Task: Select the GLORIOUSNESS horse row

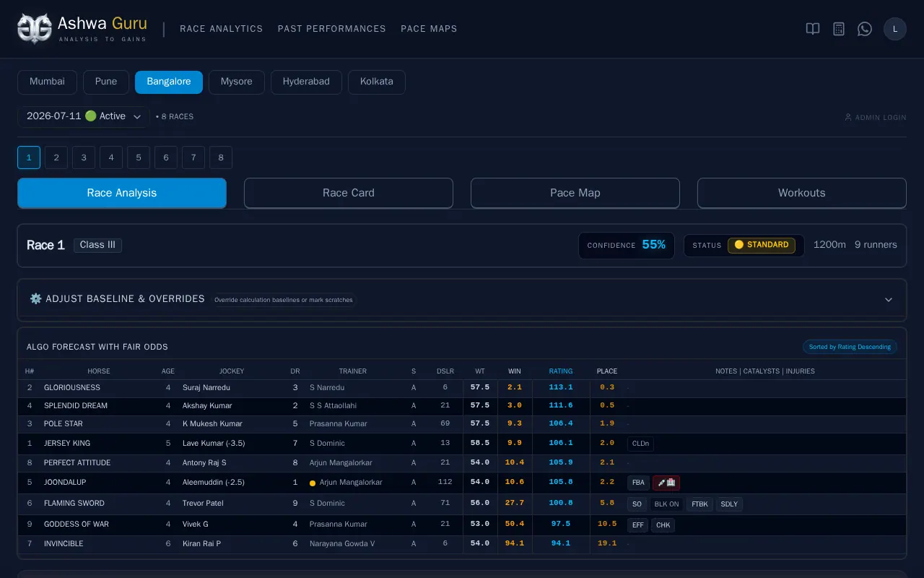Action: [462, 388]
